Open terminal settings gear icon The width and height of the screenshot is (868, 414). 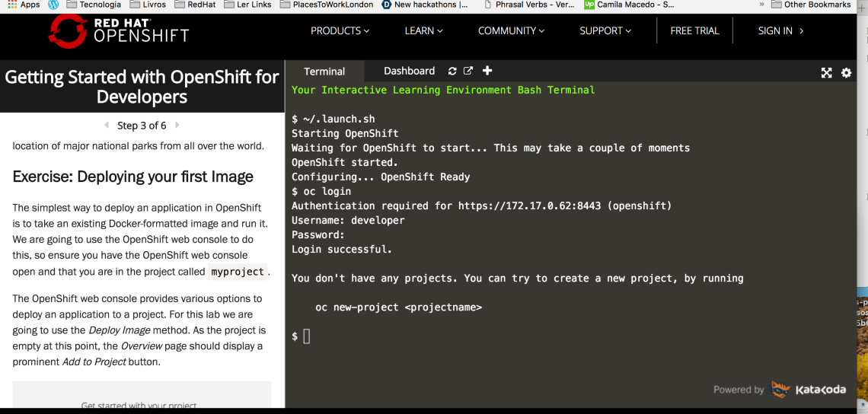pos(846,73)
